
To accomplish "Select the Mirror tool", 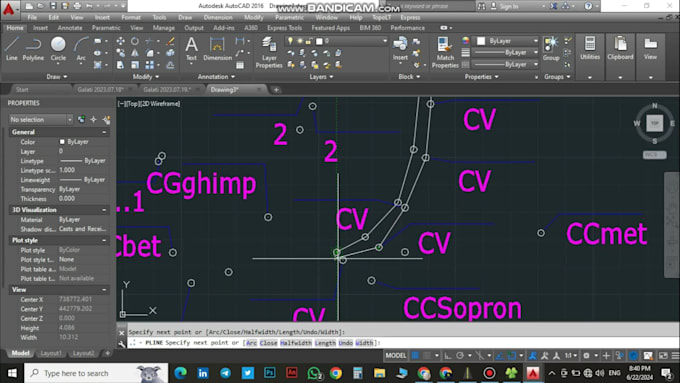I will [135, 53].
